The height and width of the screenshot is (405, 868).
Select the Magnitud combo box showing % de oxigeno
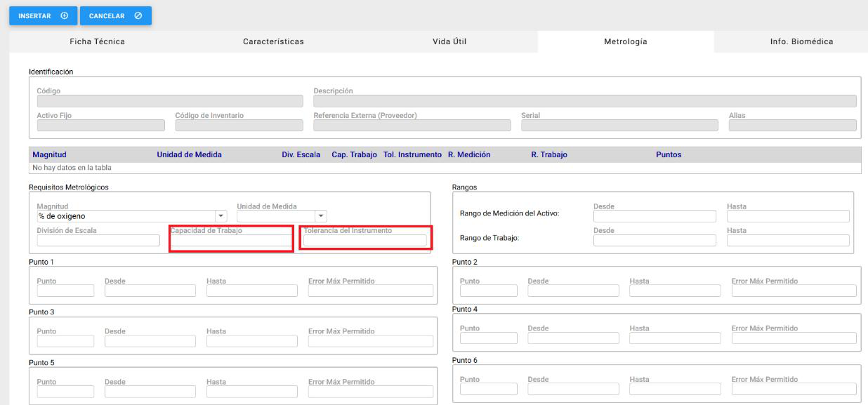pyautogui.click(x=125, y=216)
